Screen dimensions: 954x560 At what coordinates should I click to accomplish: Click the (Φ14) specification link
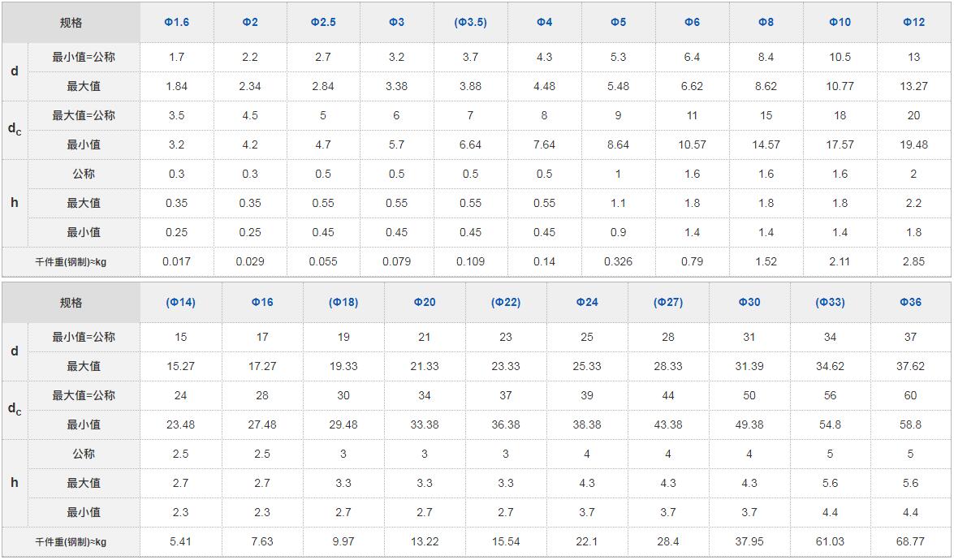pyautogui.click(x=180, y=302)
